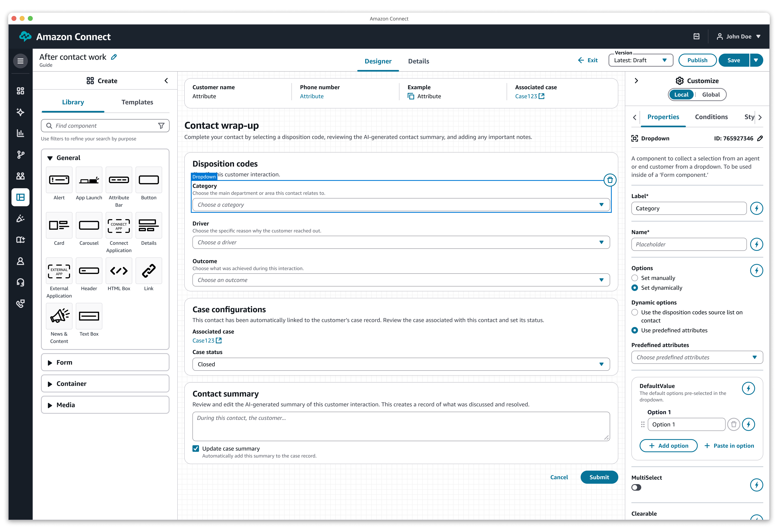Open the Conditions tab

(711, 117)
